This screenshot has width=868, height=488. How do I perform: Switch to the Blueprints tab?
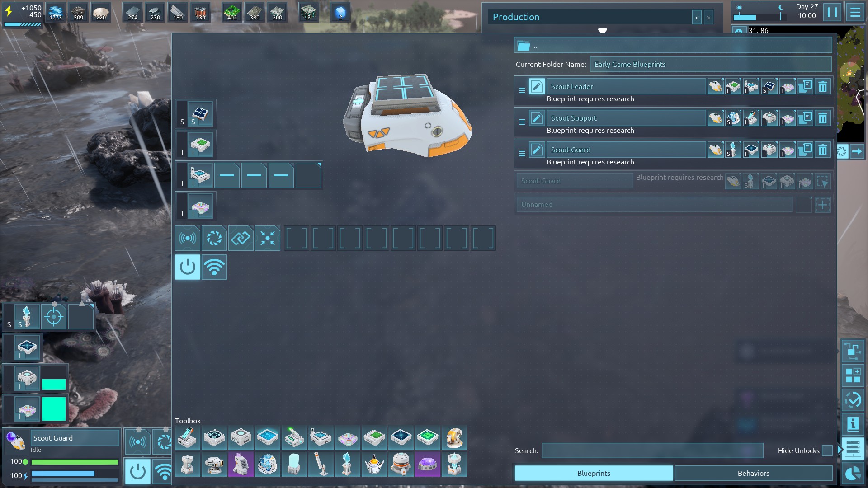593,473
